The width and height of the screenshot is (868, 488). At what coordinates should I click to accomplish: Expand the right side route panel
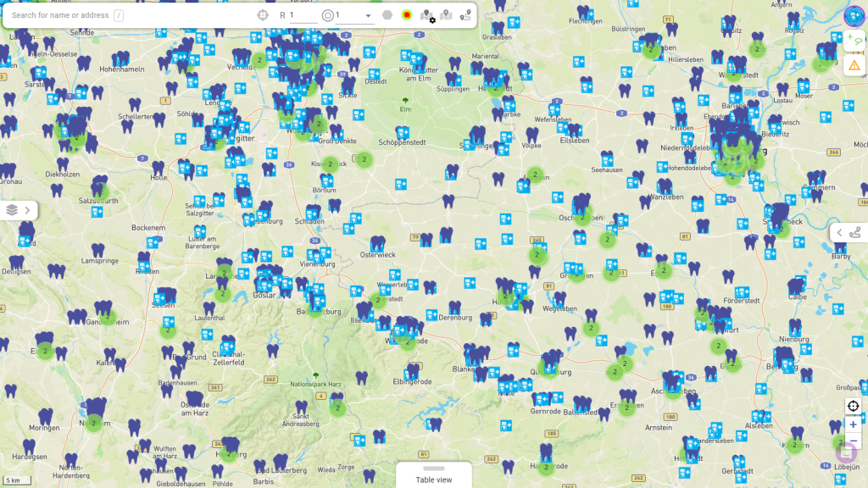click(x=848, y=233)
